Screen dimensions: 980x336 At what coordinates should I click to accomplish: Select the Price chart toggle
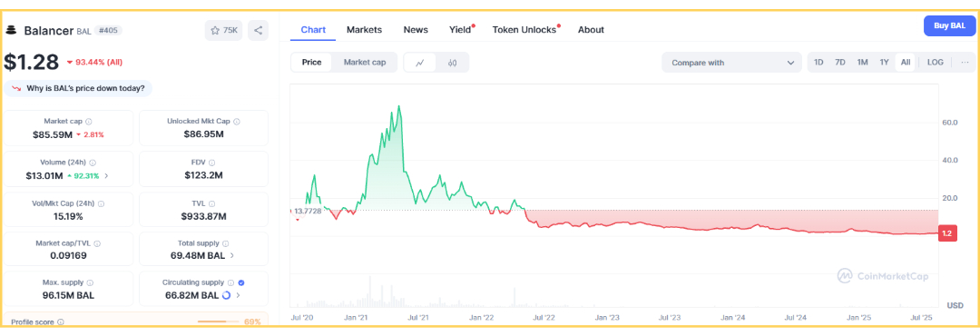[x=311, y=62]
